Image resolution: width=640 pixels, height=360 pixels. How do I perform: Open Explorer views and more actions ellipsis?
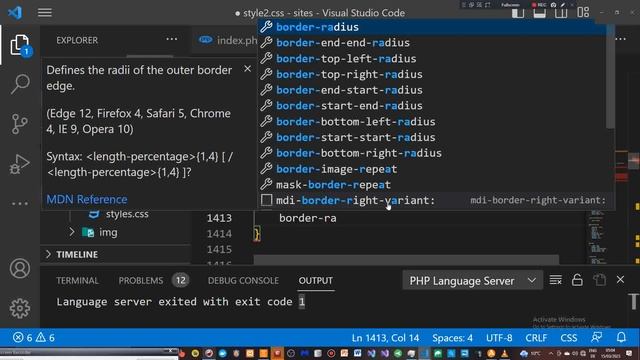coord(172,40)
